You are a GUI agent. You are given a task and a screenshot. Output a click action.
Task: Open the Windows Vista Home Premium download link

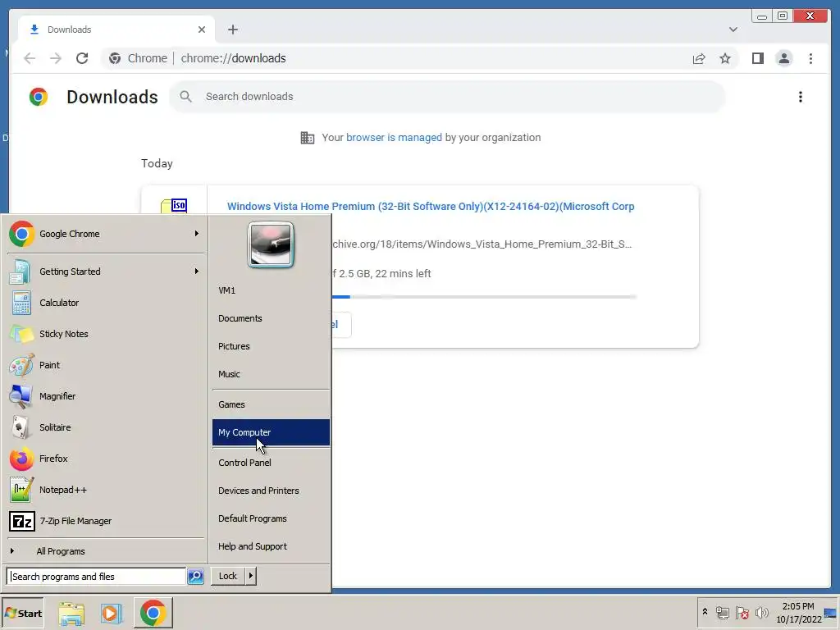[430, 207]
